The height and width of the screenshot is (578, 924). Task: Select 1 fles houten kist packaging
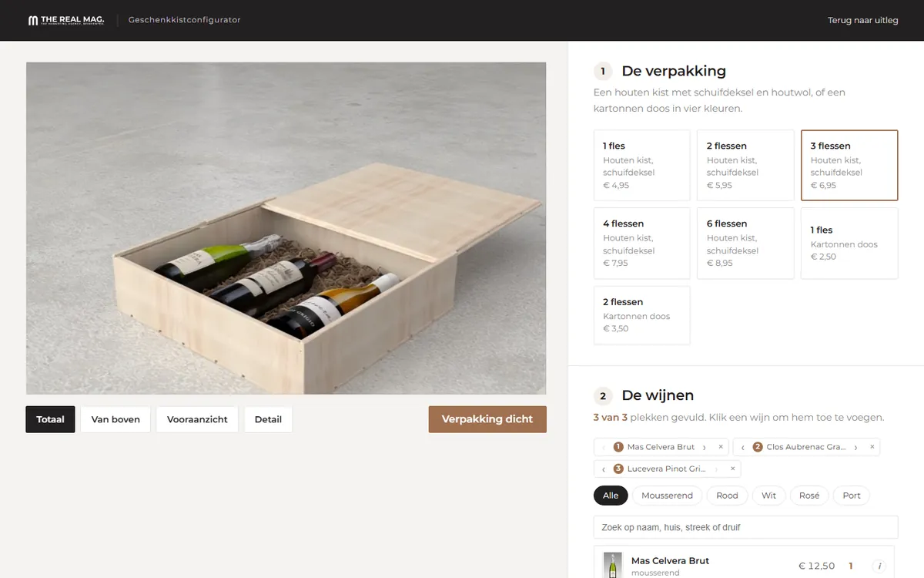(641, 165)
